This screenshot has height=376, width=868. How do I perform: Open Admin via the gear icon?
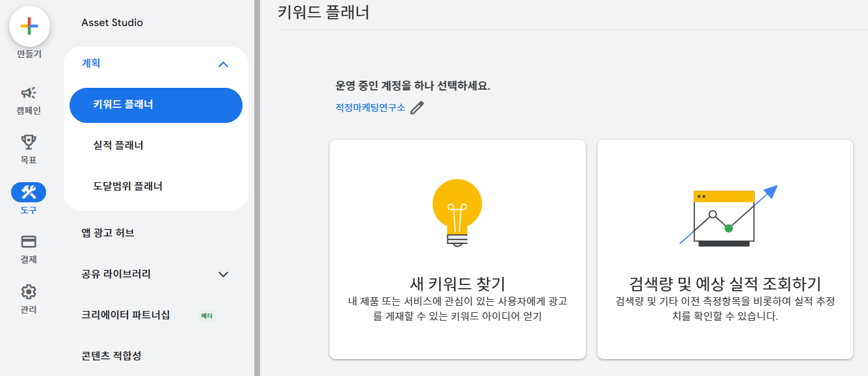(x=29, y=291)
